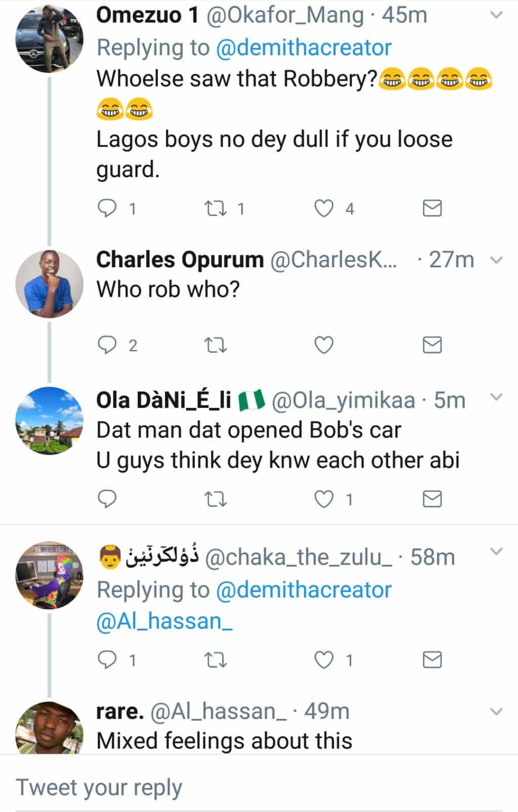
Task: Open replies on Charles Opurum's tweet
Action: click(107, 345)
